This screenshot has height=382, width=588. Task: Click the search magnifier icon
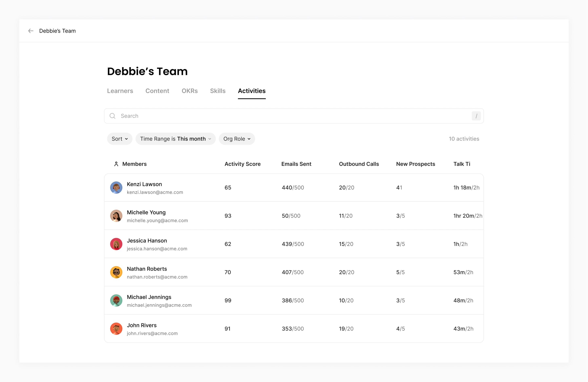[112, 116]
